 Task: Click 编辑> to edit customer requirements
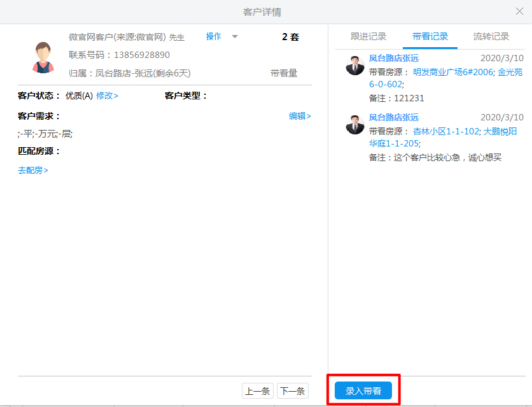[300, 116]
